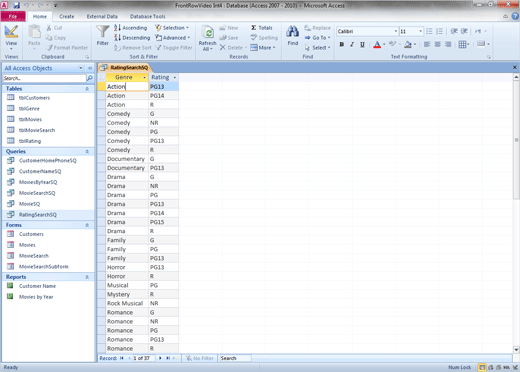The height and width of the screenshot is (372, 520).
Task: Click the Totals sigma button
Action: pyautogui.click(x=262, y=28)
